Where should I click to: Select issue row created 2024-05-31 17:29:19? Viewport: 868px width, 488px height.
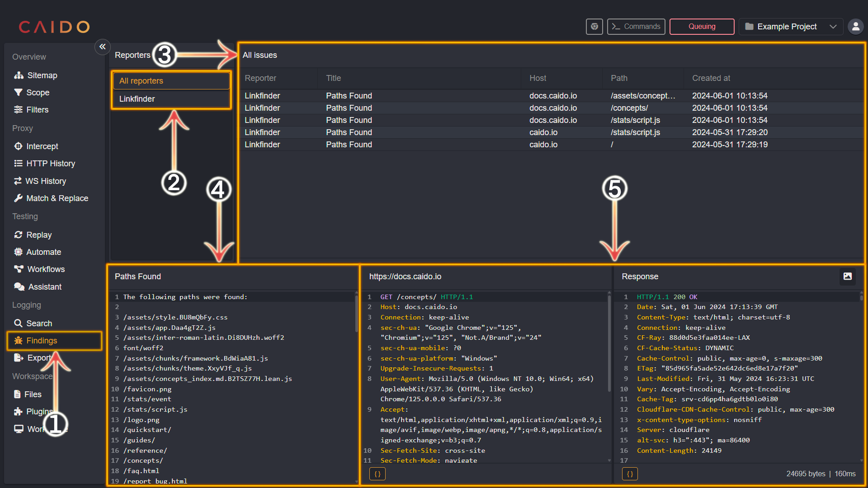tap(552, 145)
